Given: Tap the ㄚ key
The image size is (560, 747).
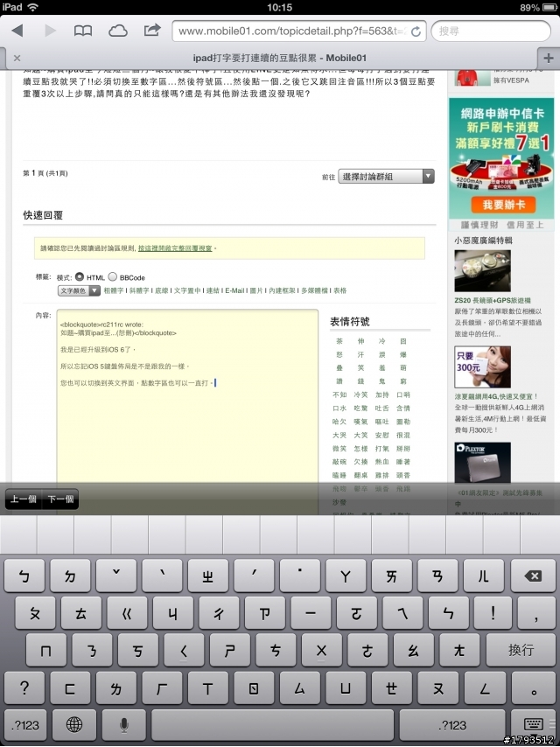Looking at the screenshot, I should pyautogui.click(x=346, y=576).
